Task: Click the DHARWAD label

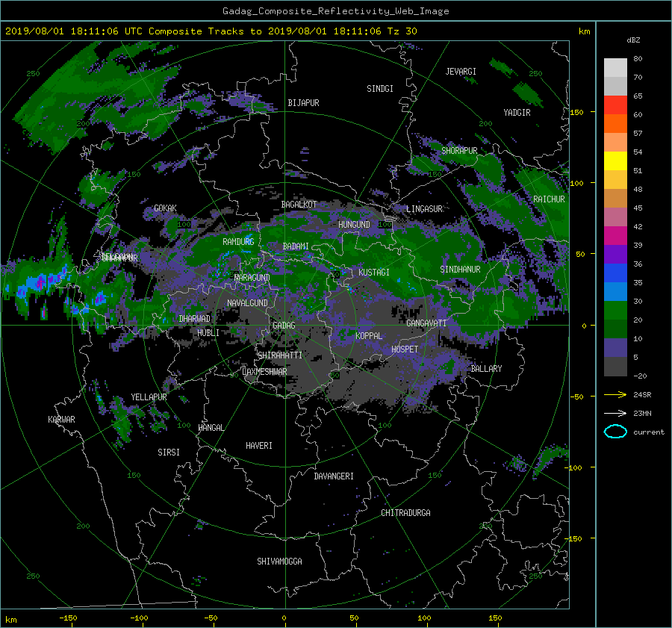Action: pos(194,319)
